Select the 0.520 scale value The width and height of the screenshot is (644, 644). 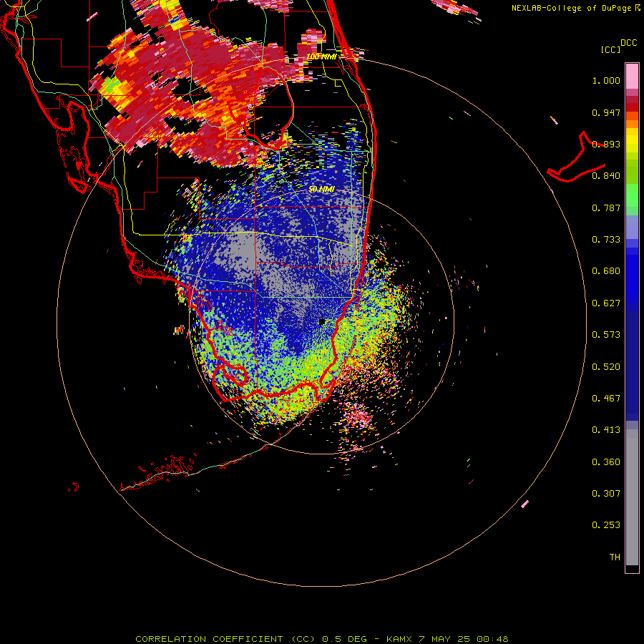pyautogui.click(x=606, y=367)
